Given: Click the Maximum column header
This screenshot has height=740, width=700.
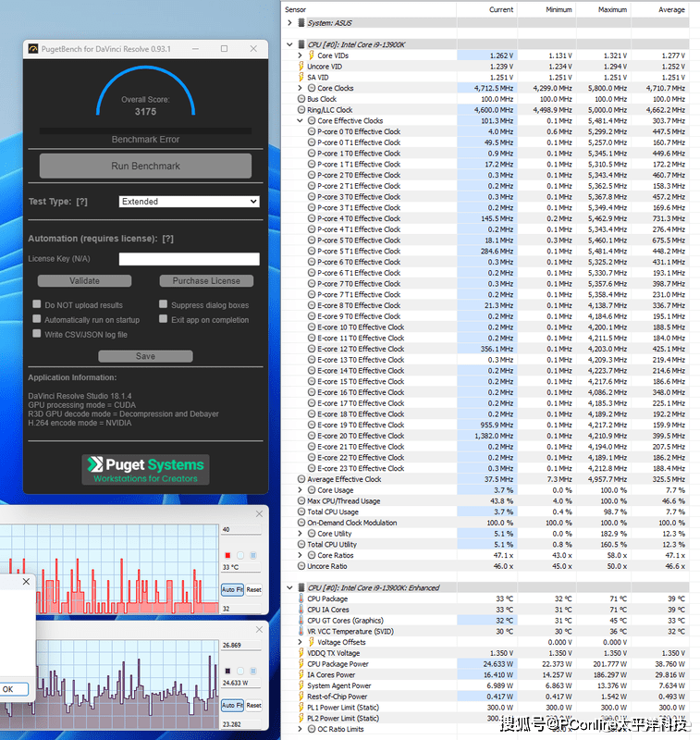Looking at the screenshot, I should [612, 9].
